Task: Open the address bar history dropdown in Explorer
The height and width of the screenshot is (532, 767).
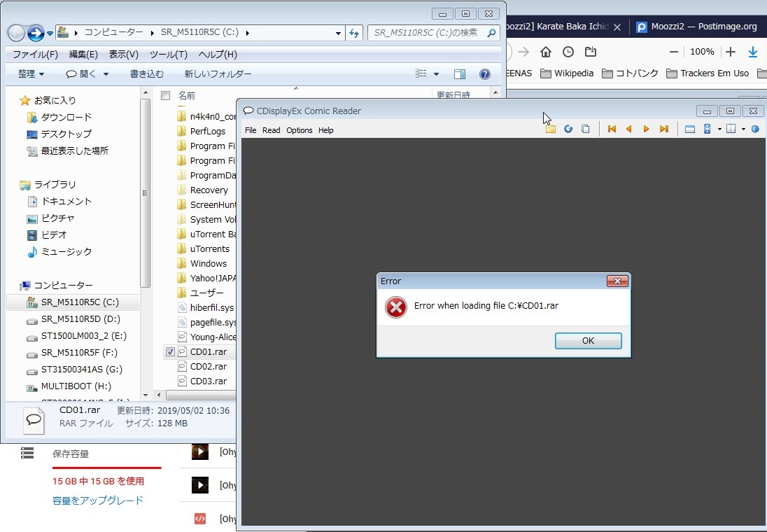Action: (x=338, y=34)
